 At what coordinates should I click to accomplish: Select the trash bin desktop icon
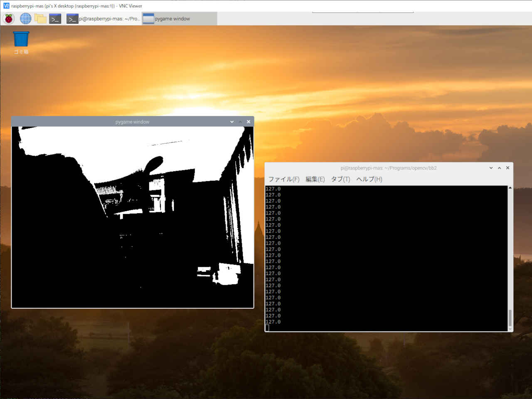click(x=21, y=43)
